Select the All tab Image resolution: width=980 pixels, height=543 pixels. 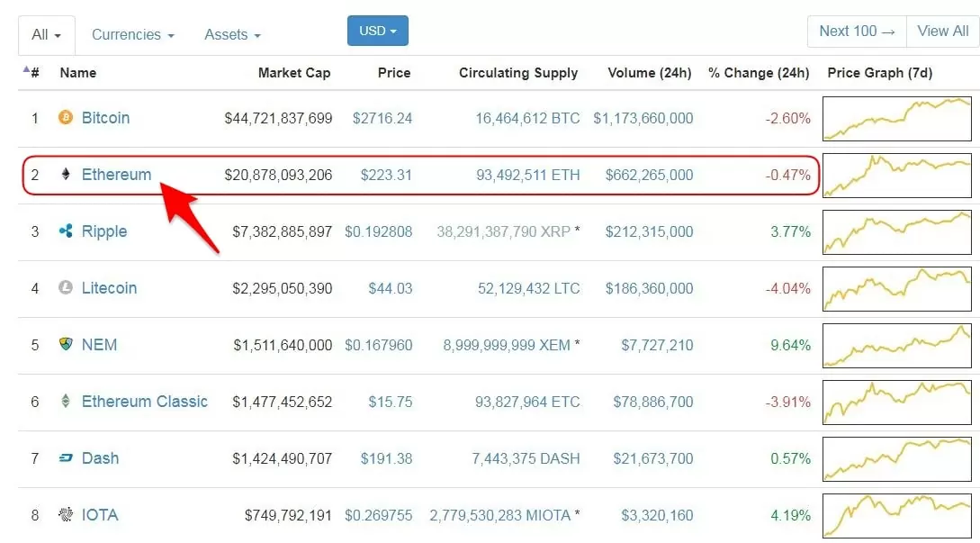46,35
